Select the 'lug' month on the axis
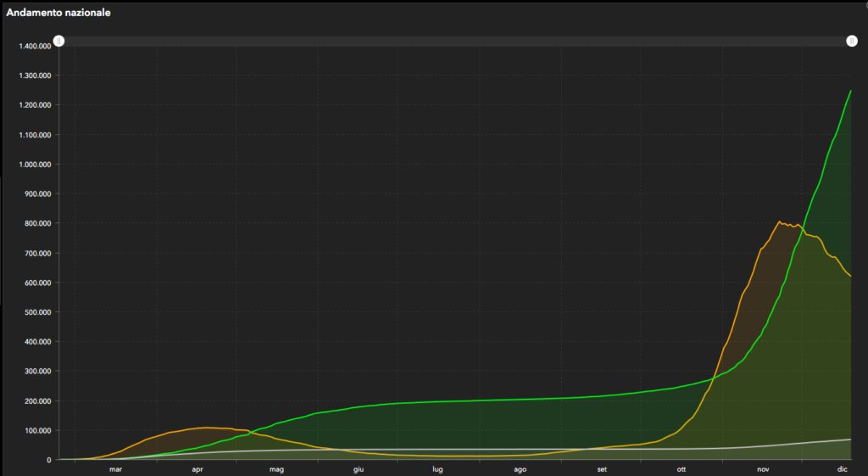The image size is (868, 476). pyautogui.click(x=437, y=468)
